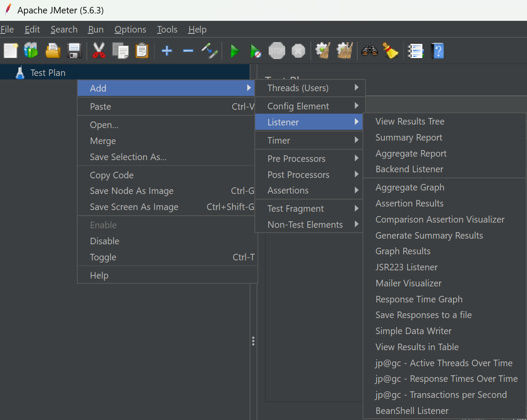This screenshot has height=420, width=527.
Task: Click the Cut scissors icon
Action: coord(99,51)
